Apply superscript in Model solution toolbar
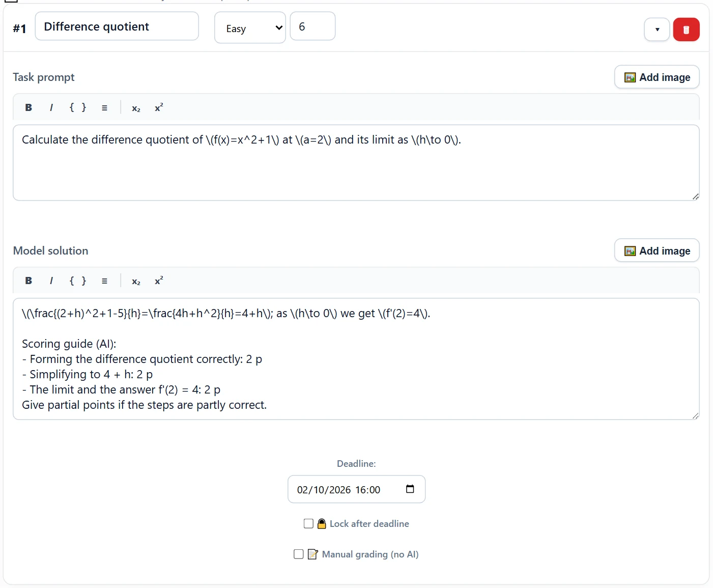The height and width of the screenshot is (588, 713). pyautogui.click(x=159, y=281)
